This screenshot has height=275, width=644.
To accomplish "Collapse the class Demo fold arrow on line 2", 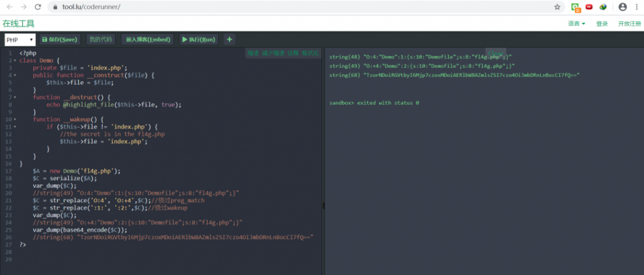I will [15, 61].
